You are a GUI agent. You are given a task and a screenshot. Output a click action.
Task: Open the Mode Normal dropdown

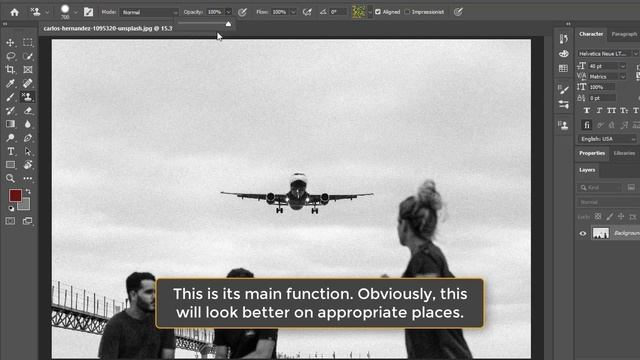point(149,12)
